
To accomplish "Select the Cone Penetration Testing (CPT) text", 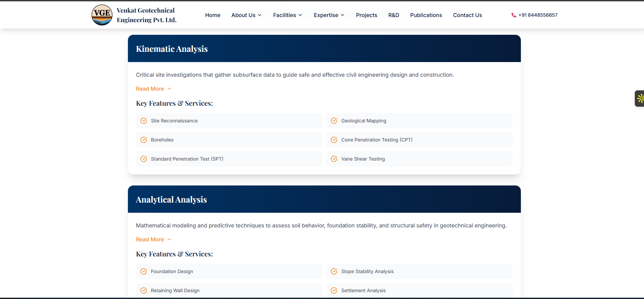I will [377, 140].
